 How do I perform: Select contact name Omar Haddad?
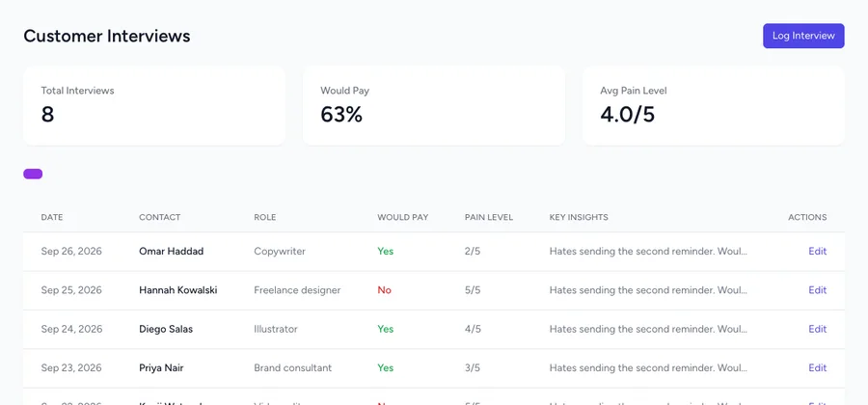click(171, 251)
